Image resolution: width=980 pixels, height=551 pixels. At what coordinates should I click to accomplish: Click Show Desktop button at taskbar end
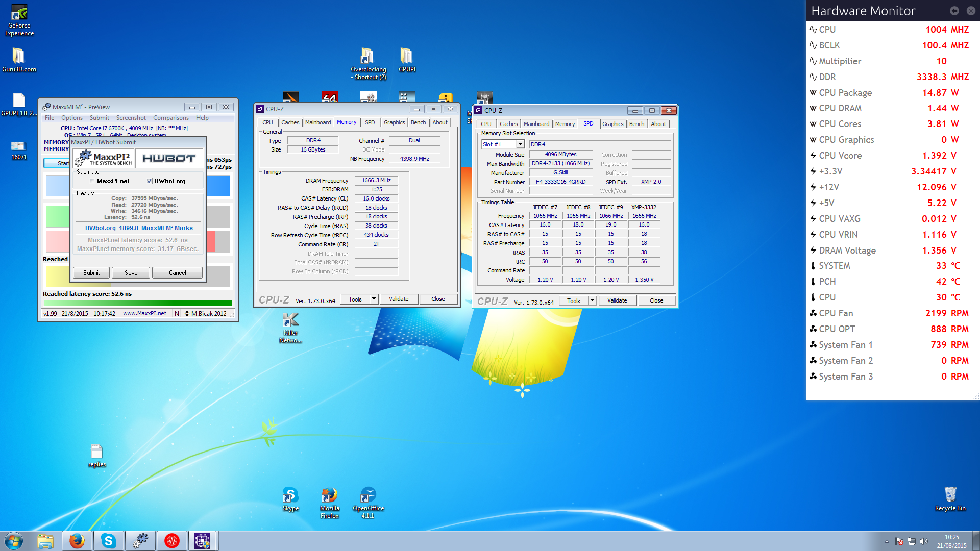pyautogui.click(x=976, y=541)
